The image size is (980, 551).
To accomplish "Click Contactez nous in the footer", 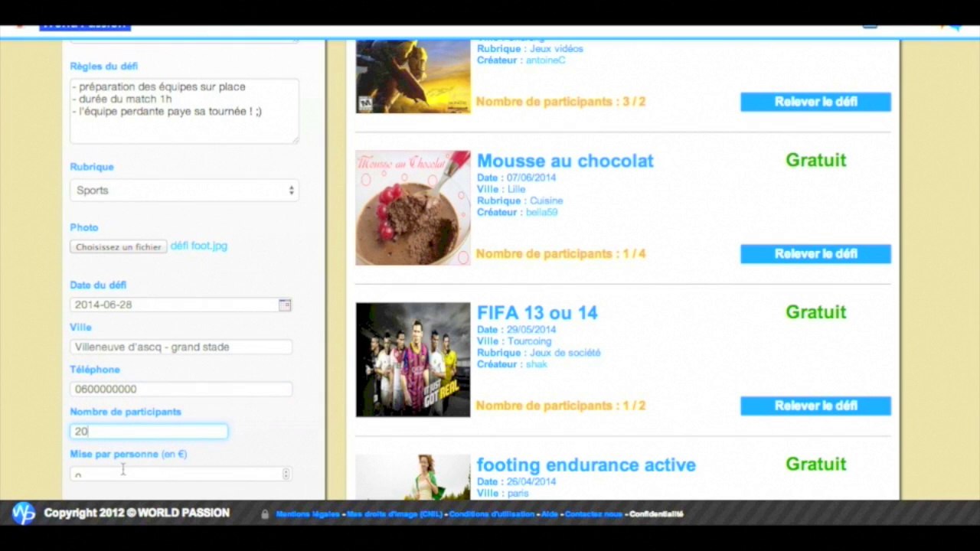I will 593,514.
